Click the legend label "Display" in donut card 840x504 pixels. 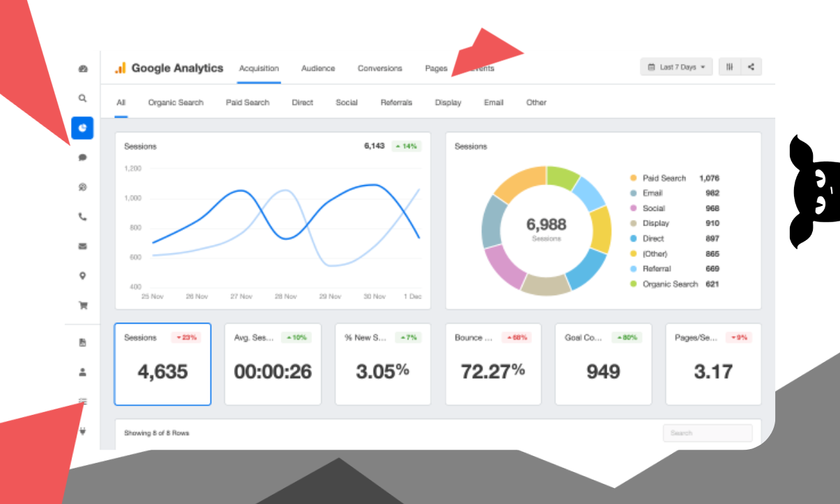(x=656, y=223)
